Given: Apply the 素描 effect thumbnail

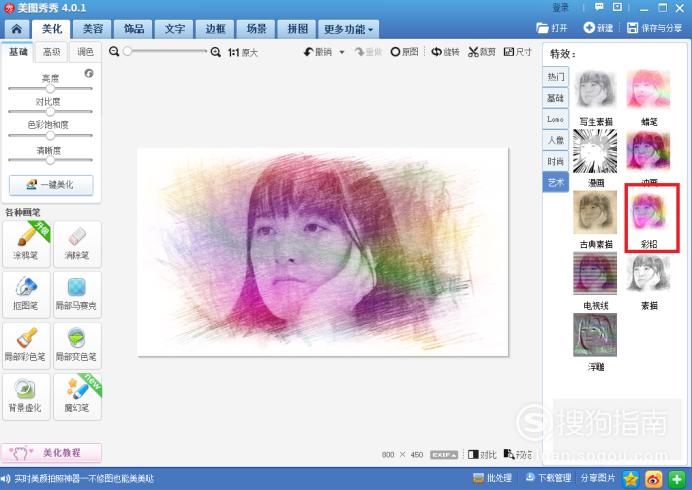Looking at the screenshot, I should (x=648, y=274).
